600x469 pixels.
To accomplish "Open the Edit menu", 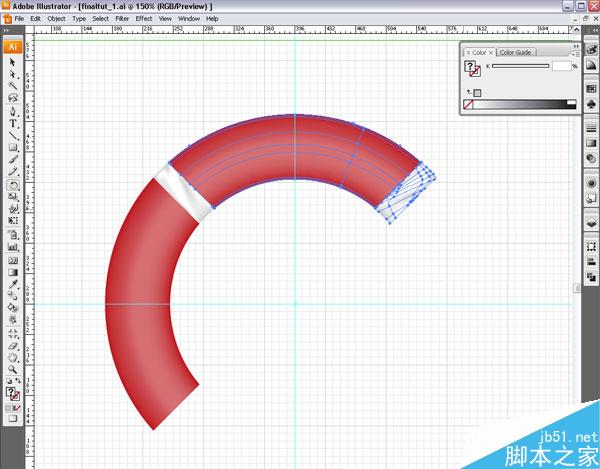I will pos(36,18).
